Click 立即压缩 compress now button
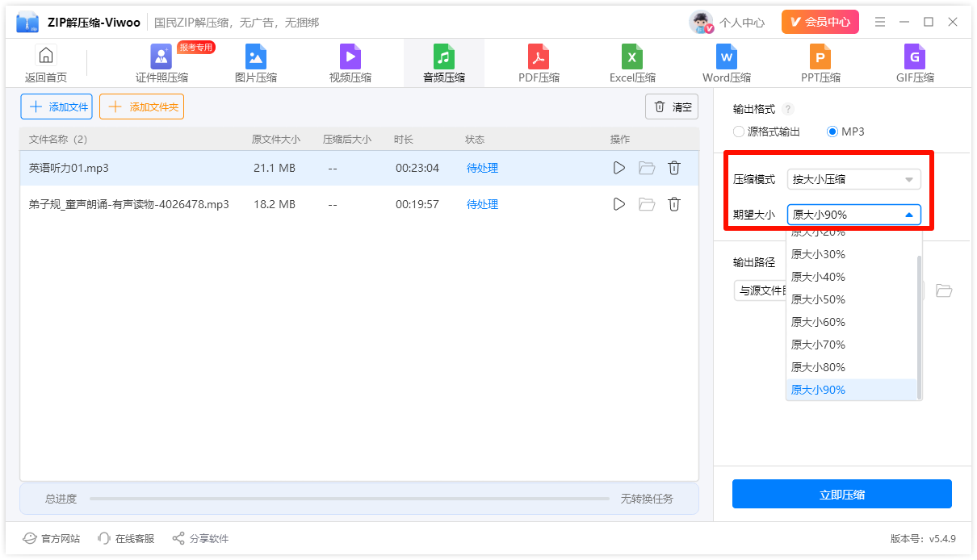This screenshot has width=977, height=560. 842,494
